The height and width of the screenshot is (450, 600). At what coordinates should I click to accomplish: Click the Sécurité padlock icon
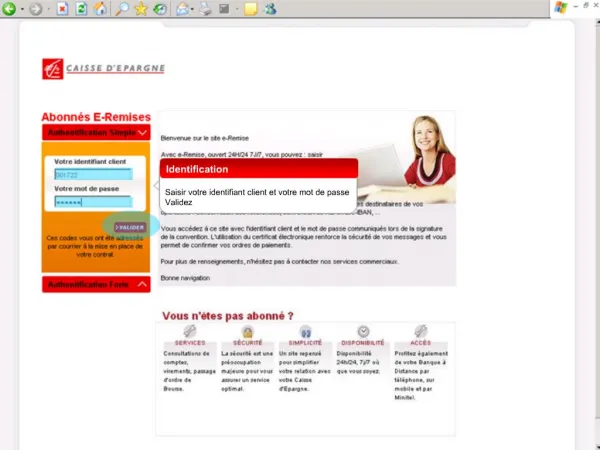point(248,332)
